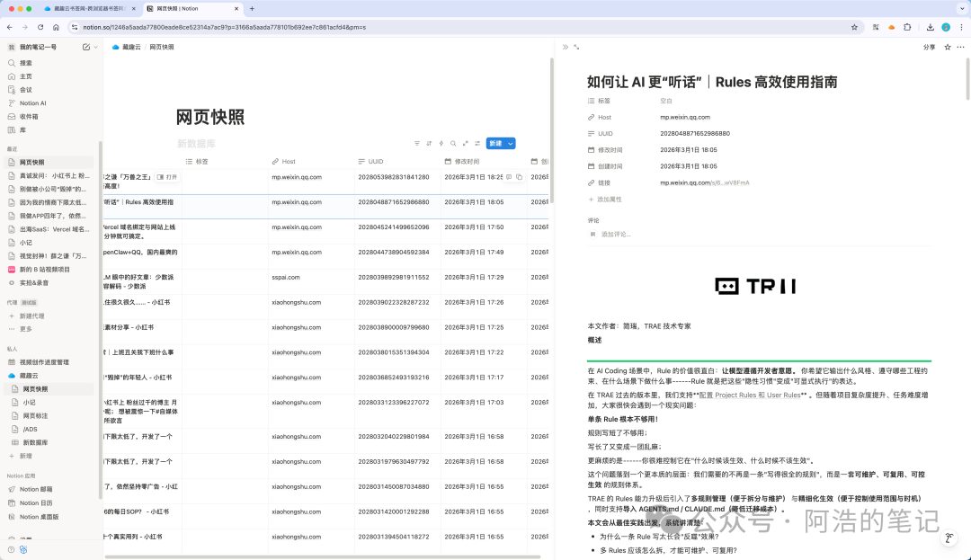
Task: Click 分享 share in peek panel
Action: (929, 47)
